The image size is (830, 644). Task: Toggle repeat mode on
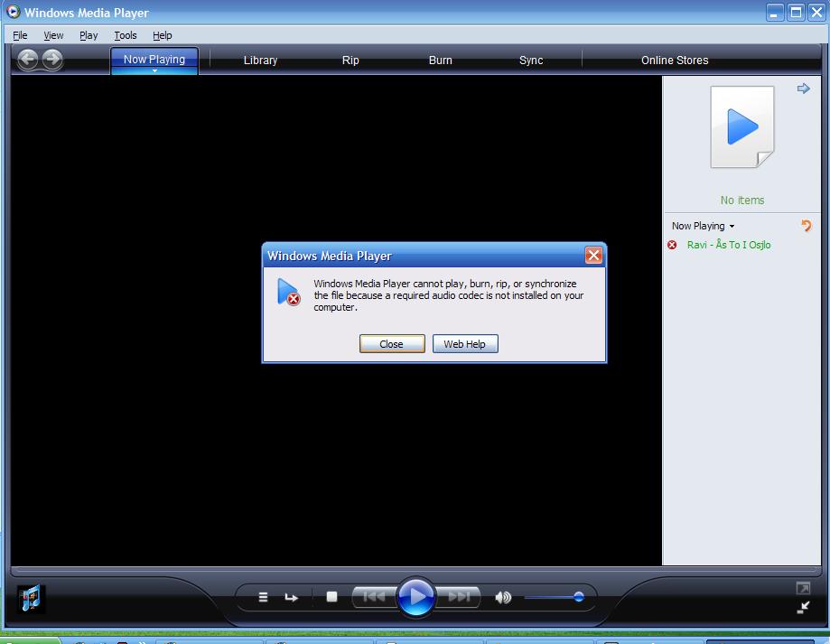(x=291, y=597)
